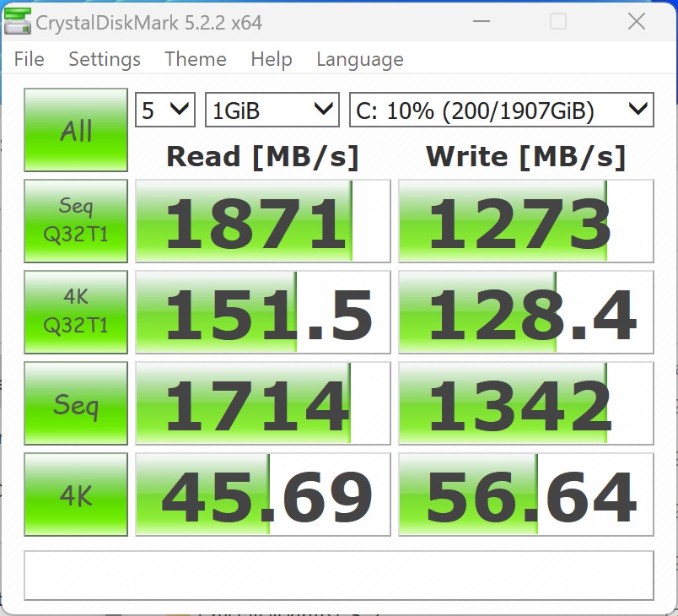Screen dimensions: 678x616
Task: Open the Language menu
Action: [x=360, y=59]
